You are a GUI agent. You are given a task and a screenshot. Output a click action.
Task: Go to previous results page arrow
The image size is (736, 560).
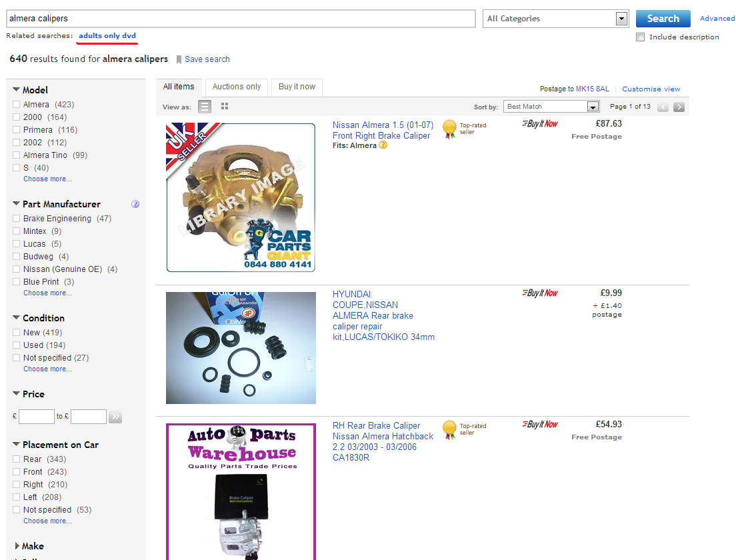[663, 107]
